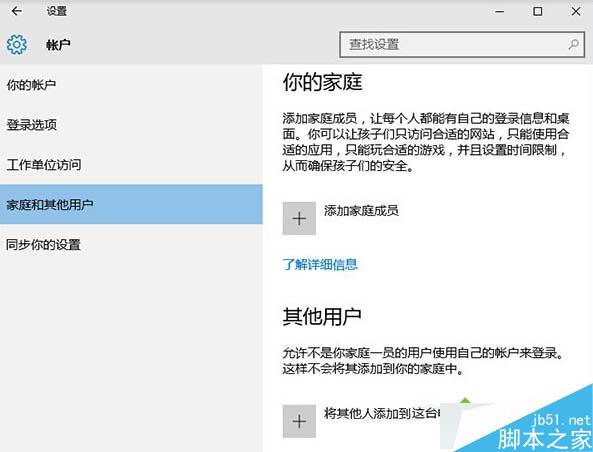Image resolution: width=593 pixels, height=452 pixels.
Task: Open 你的帐户 section
Action: point(131,85)
